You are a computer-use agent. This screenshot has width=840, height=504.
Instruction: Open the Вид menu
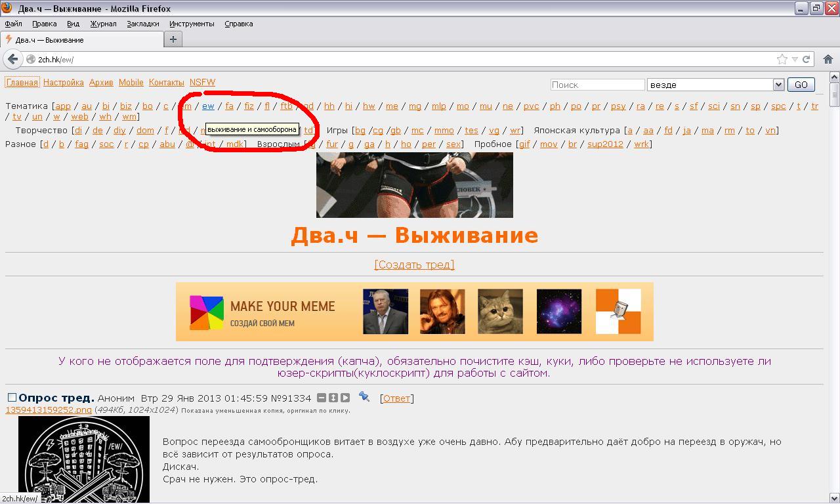(73, 24)
